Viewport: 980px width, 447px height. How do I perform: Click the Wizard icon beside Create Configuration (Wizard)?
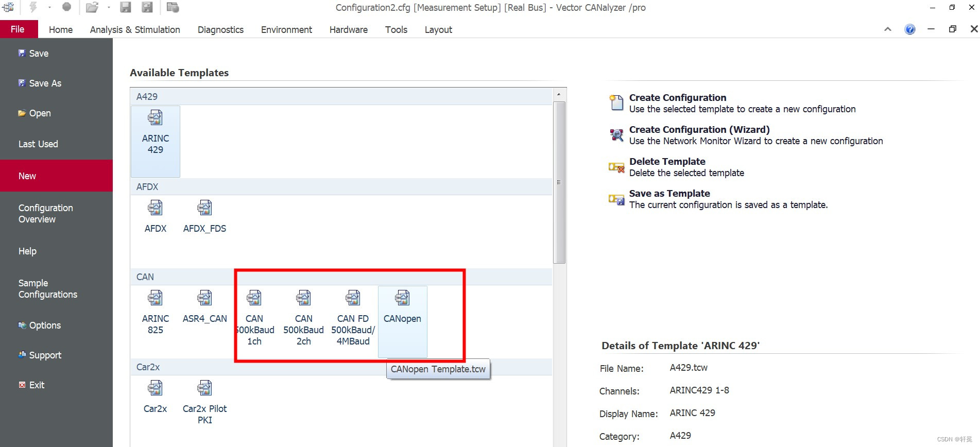[616, 134]
